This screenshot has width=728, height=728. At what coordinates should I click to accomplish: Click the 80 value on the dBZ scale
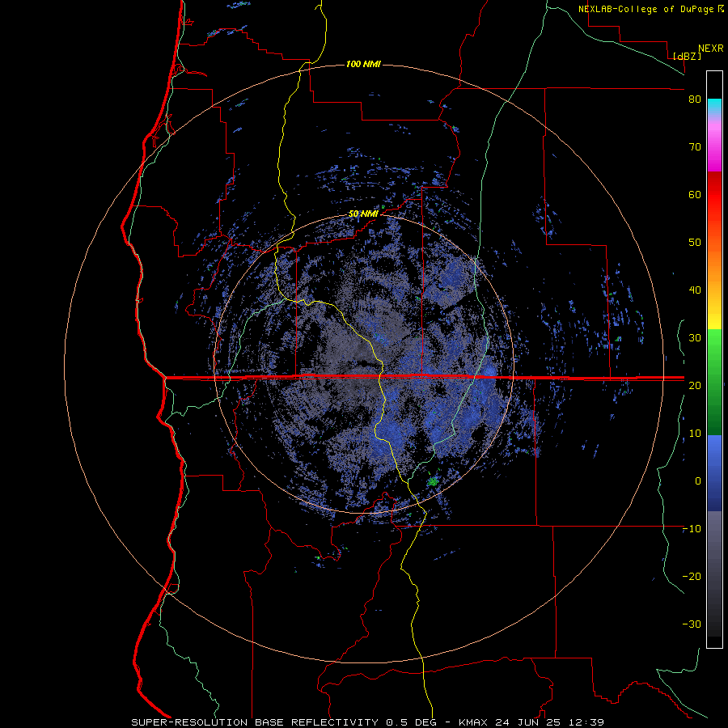(695, 99)
